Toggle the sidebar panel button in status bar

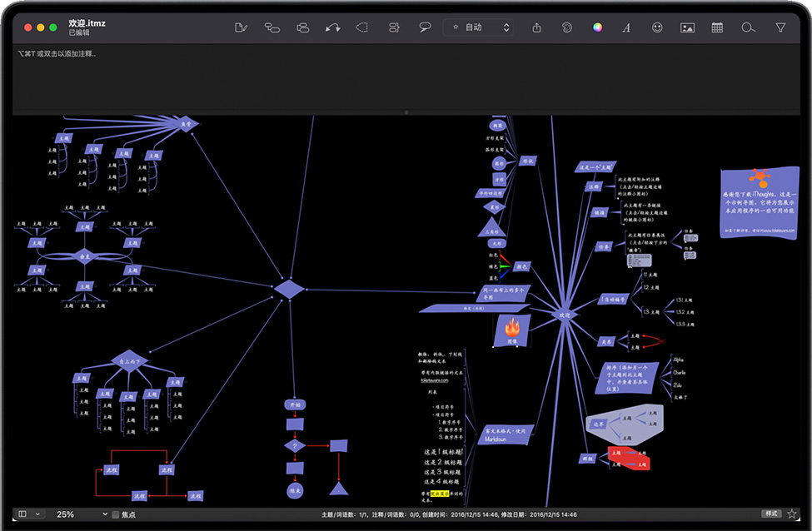pyautogui.click(x=22, y=514)
